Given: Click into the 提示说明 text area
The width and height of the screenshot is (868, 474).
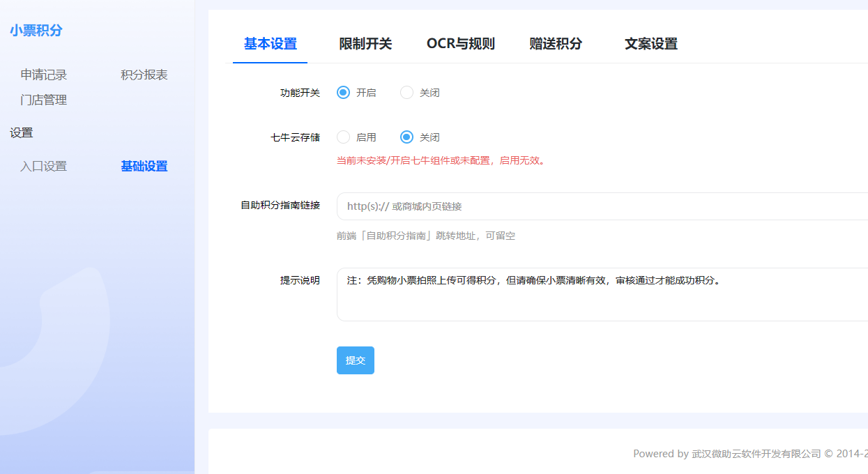Looking at the screenshot, I should (602, 294).
